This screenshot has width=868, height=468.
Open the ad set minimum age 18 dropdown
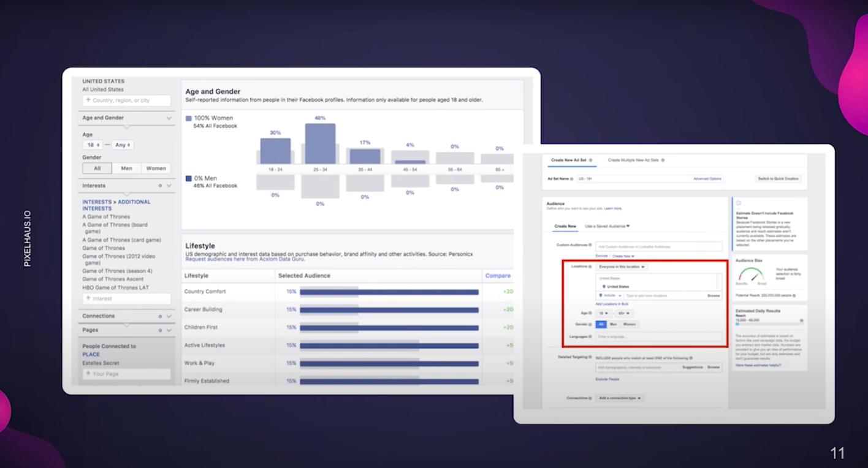pos(603,314)
